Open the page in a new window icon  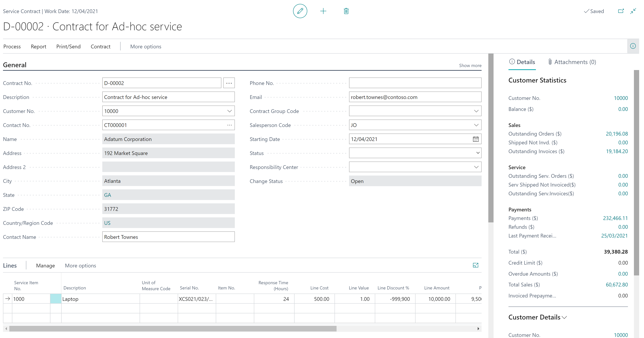621,11
